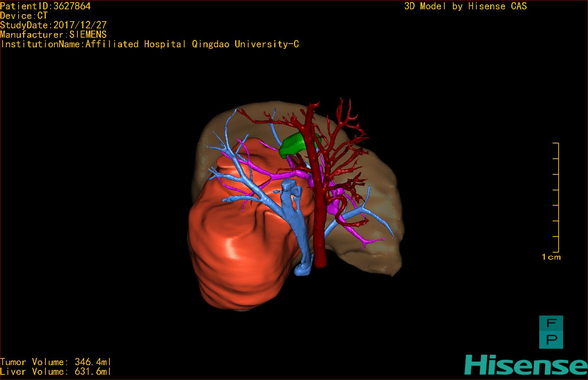The width and height of the screenshot is (588, 380).
Task: Click the F face of orientation cube
Action: pyautogui.click(x=551, y=324)
